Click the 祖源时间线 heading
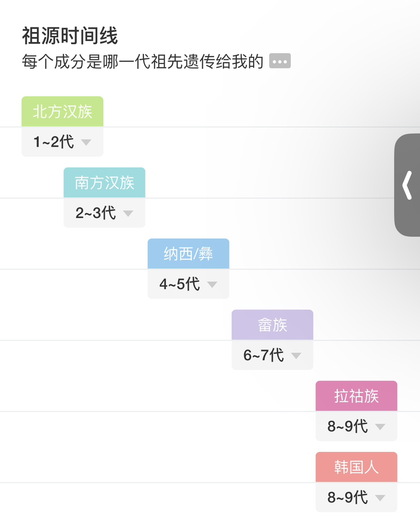 [70, 36]
